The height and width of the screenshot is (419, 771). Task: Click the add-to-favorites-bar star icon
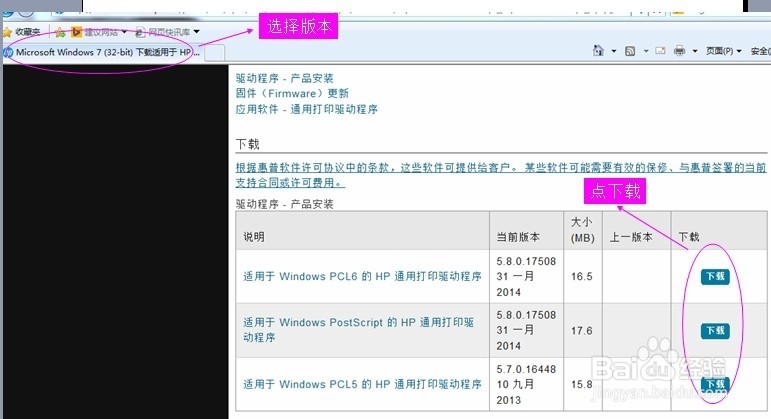60,32
